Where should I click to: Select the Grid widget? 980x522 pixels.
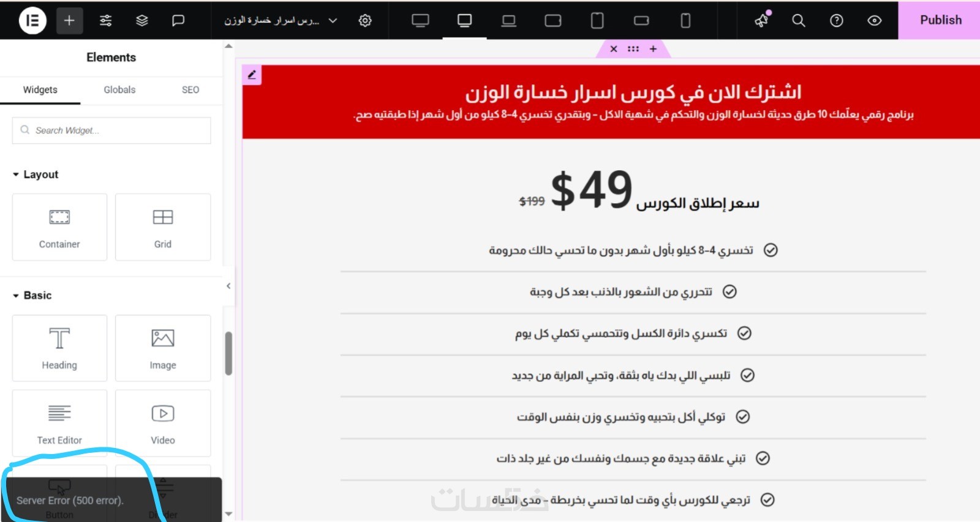click(x=163, y=227)
